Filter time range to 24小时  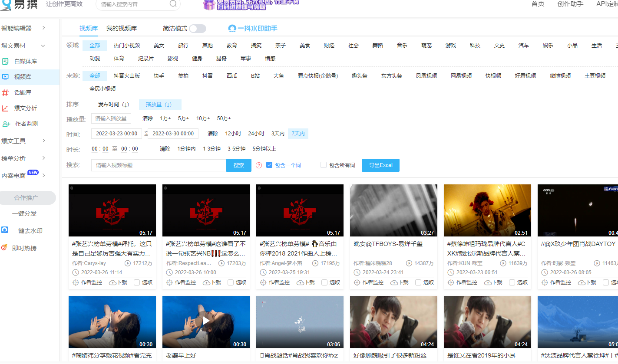coord(256,134)
